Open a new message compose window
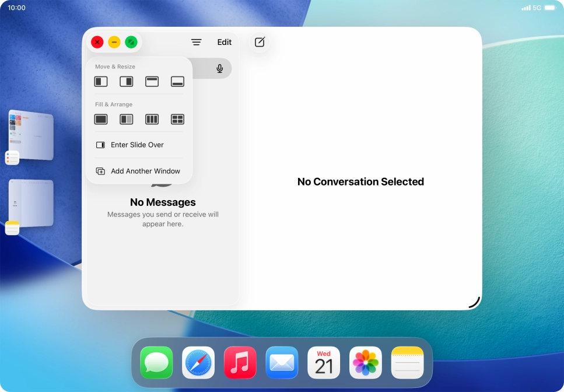This screenshot has height=392, width=564. point(259,42)
